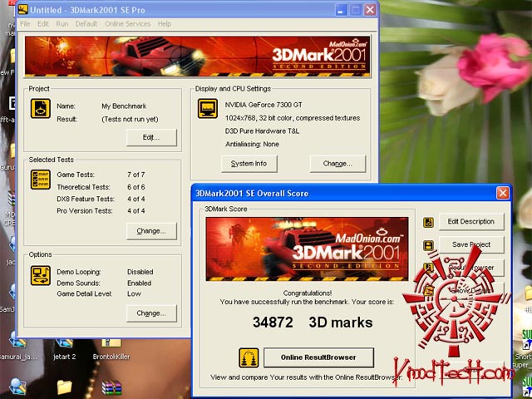
Task: Select the jetart 2 desktop icon
Action: coord(65,349)
